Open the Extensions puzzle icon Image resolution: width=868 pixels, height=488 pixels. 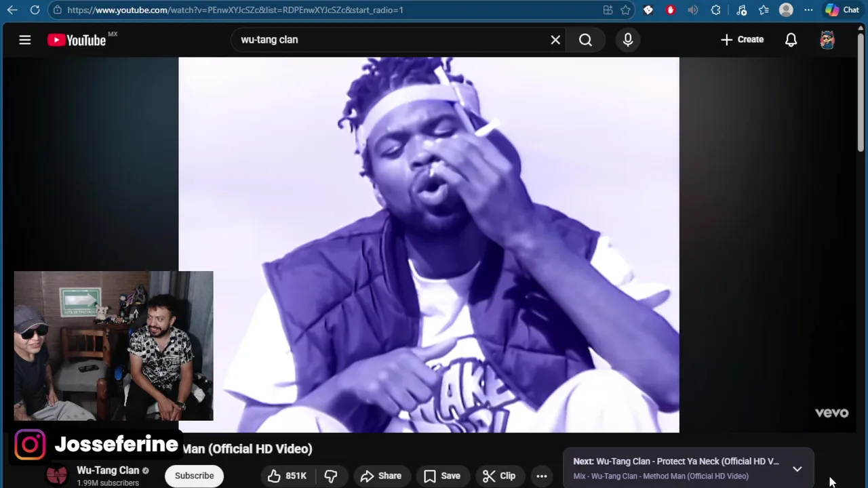coord(715,10)
